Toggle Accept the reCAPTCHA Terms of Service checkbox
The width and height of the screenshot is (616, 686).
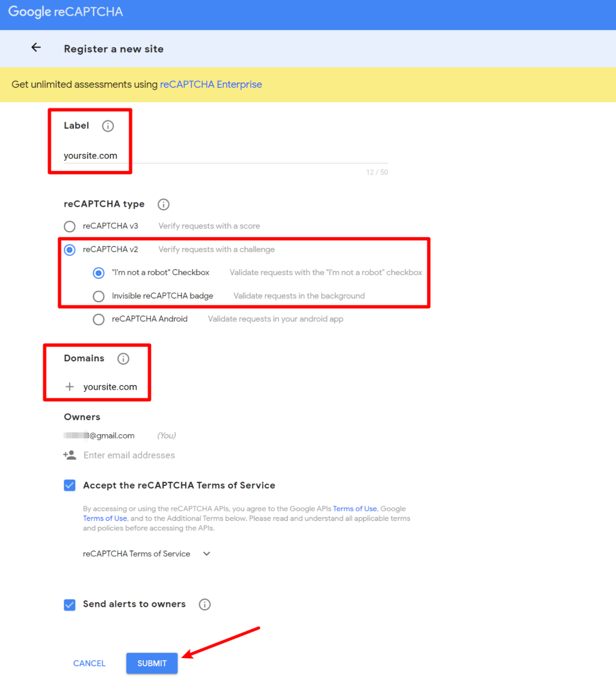coord(70,485)
